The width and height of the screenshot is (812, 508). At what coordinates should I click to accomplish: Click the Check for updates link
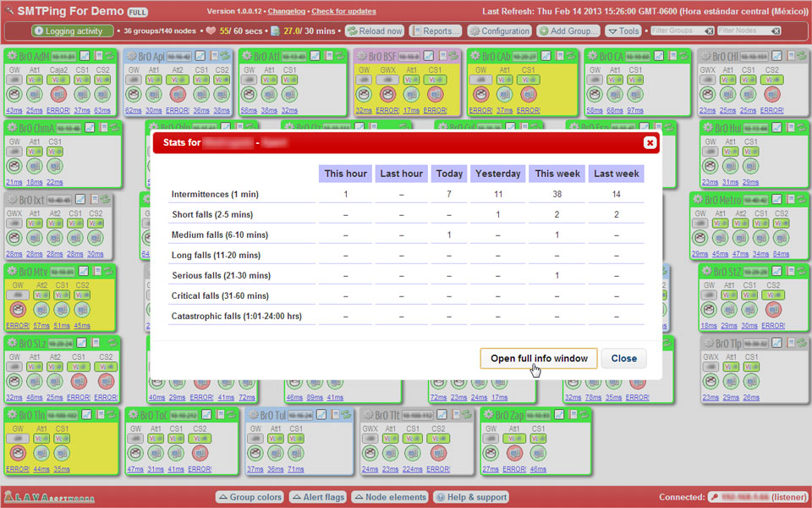click(343, 11)
